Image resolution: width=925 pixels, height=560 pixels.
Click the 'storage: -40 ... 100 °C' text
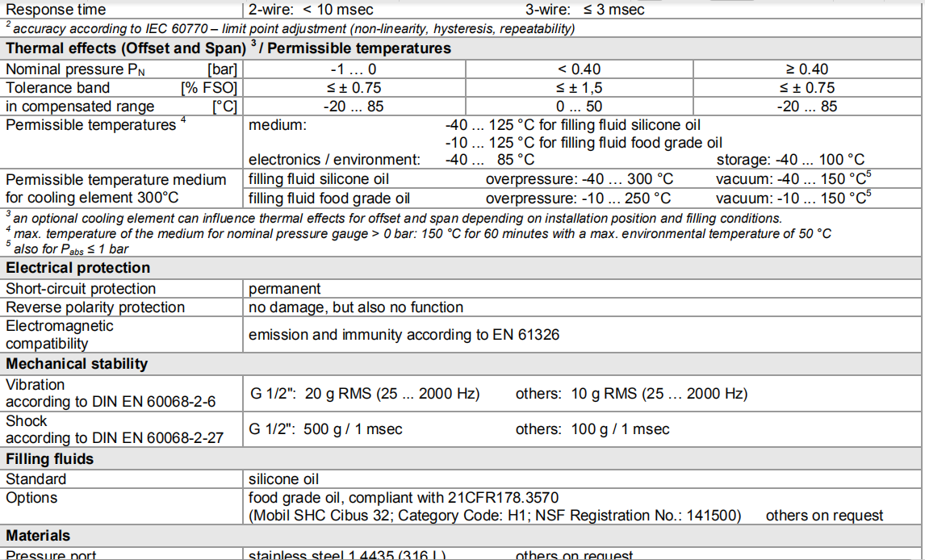point(790,160)
